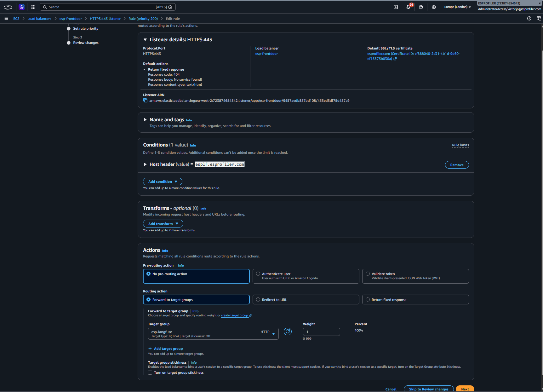This screenshot has width=543, height=392.
Task: Refresh the target group list
Action: click(x=288, y=331)
